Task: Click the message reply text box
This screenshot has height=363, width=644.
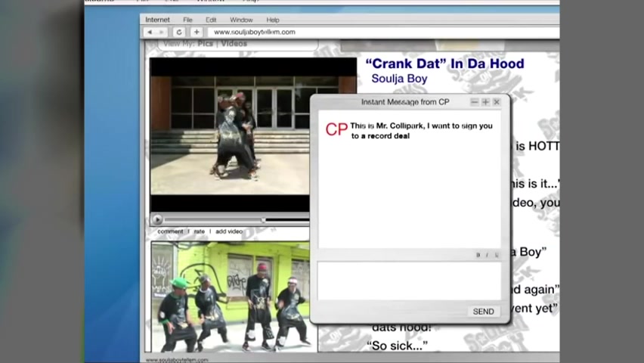Action: coord(410,281)
